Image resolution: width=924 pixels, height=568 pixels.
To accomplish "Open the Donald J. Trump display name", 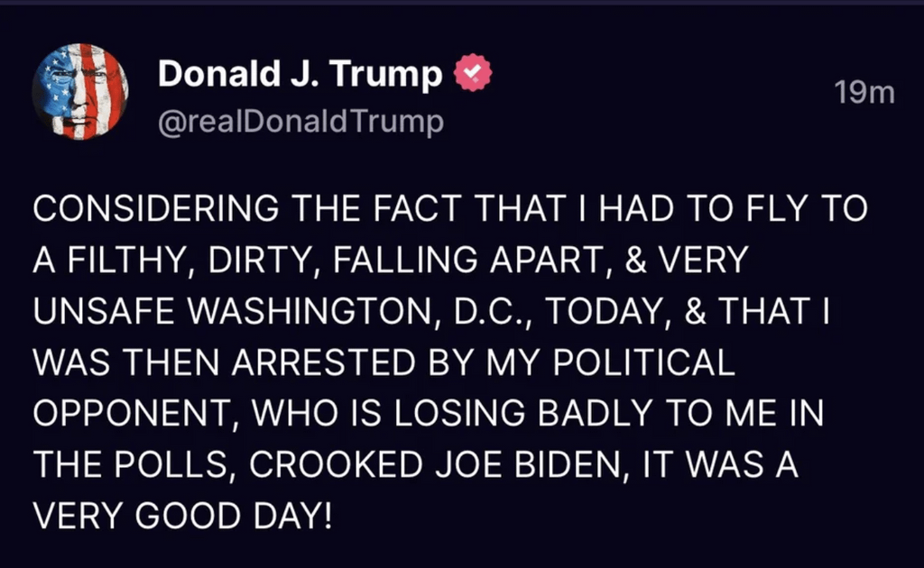I will pos(300,75).
